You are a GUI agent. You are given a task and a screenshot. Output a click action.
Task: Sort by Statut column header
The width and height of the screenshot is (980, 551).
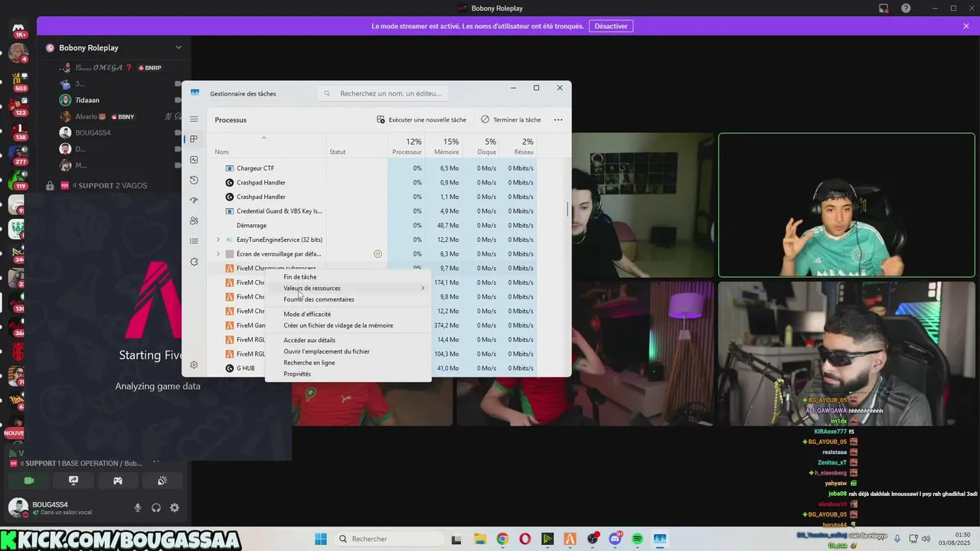[x=357, y=146]
